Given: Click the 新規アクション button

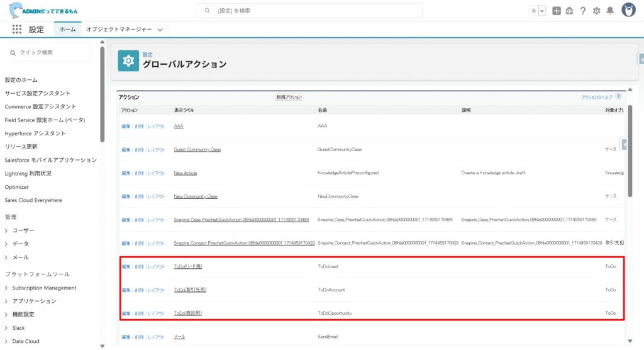Looking at the screenshot, I should click(x=289, y=97).
